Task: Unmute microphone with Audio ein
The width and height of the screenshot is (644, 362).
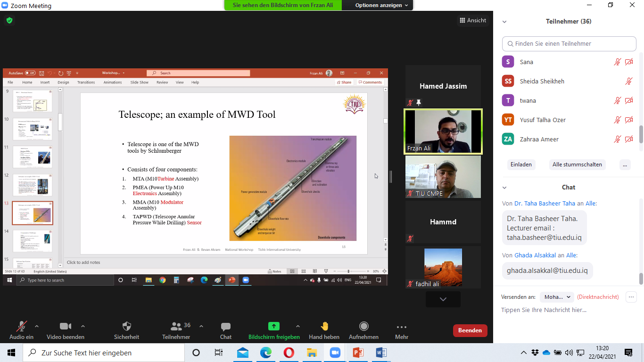Action: point(22,326)
